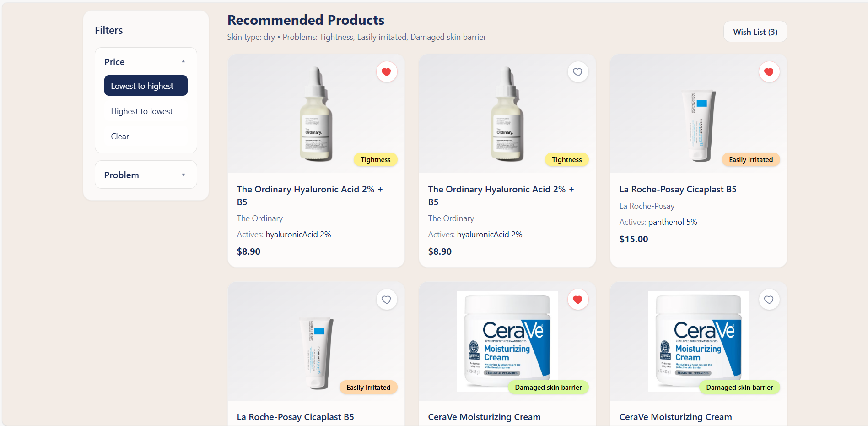Screen dimensions: 868x426
Task: Open the last CeraVe jar product image
Action: pos(698,341)
